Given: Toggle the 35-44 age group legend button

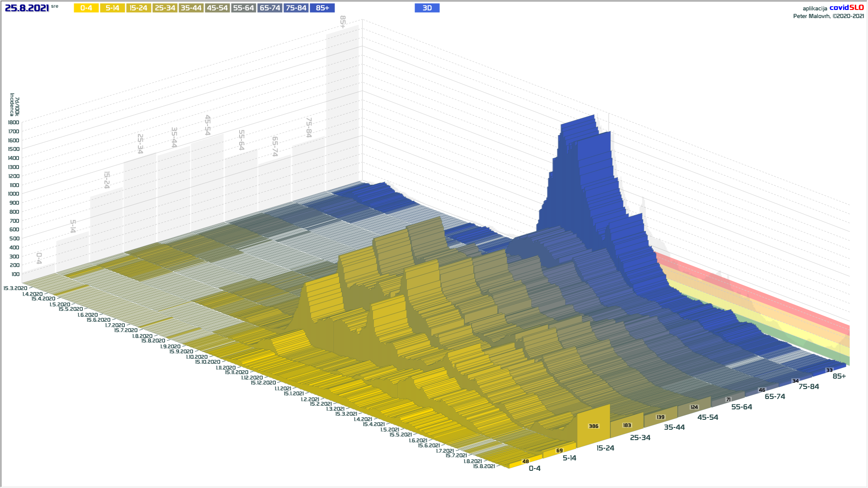Looking at the screenshot, I should pyautogui.click(x=191, y=8).
